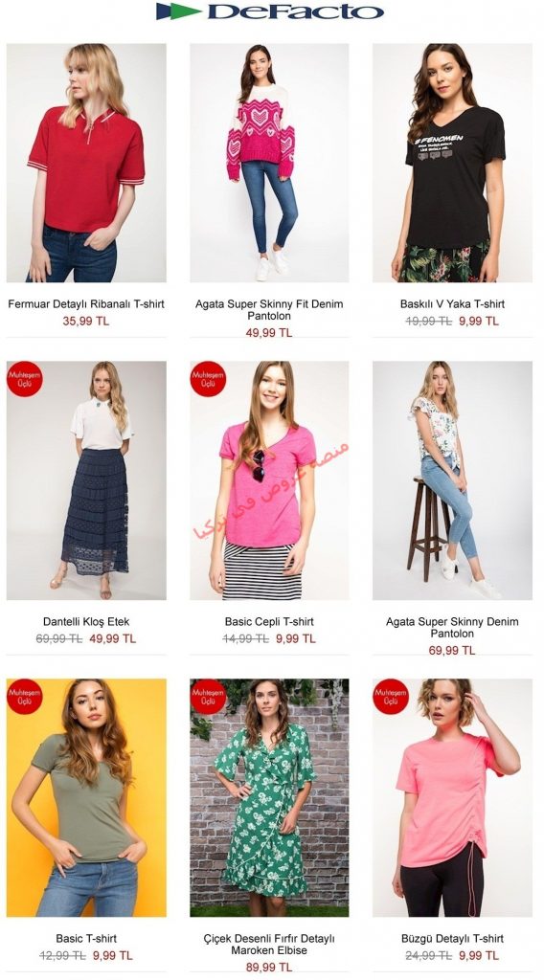Click Baskılı V Yaka T-shirt title
The width and height of the screenshot is (544, 980).
452,304
